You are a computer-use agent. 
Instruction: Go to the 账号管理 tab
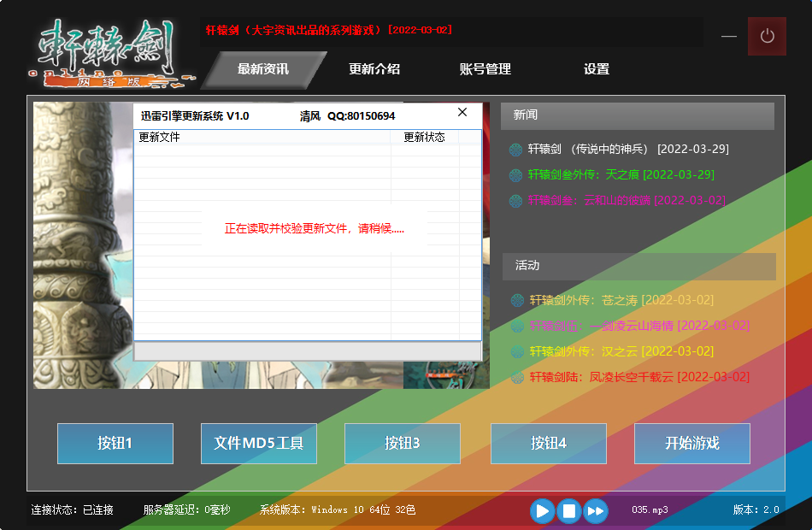485,69
